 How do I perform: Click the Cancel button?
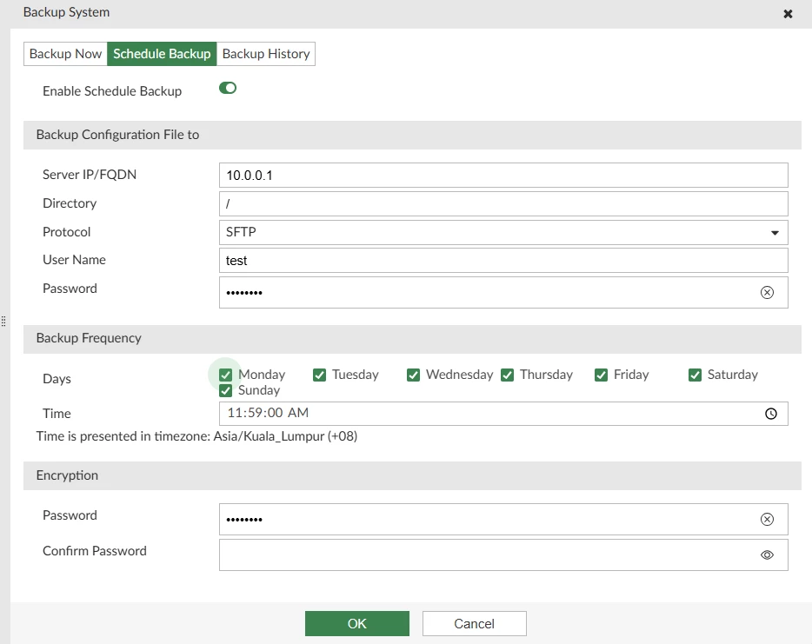click(475, 623)
